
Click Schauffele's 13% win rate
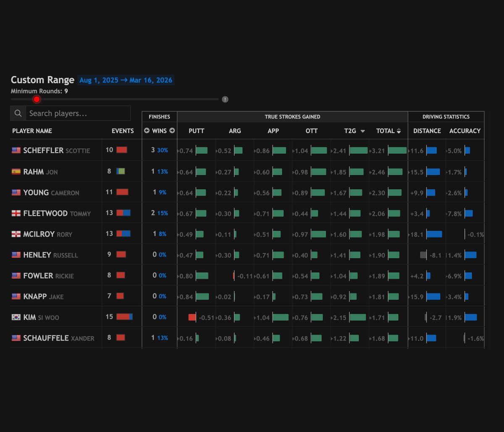[x=163, y=338]
